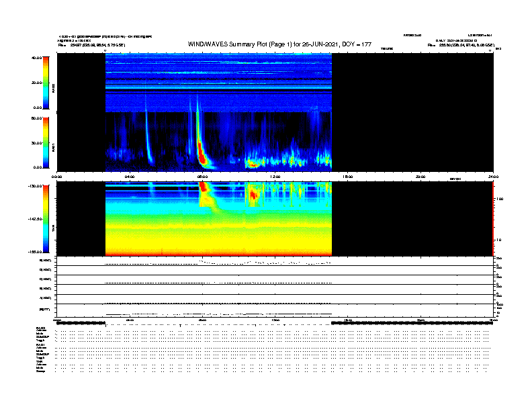Click the red blob near 10:45 in TNR
The width and height of the screenshot is (532, 411).
coord(253,195)
